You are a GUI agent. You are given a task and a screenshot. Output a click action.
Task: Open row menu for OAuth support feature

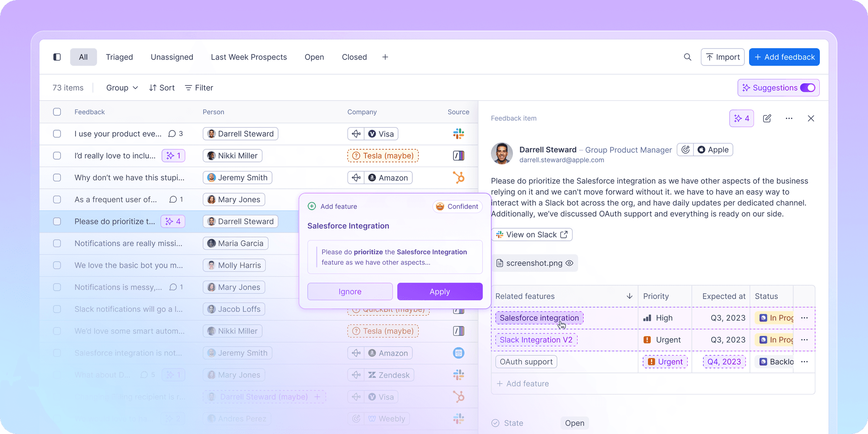[x=804, y=362]
